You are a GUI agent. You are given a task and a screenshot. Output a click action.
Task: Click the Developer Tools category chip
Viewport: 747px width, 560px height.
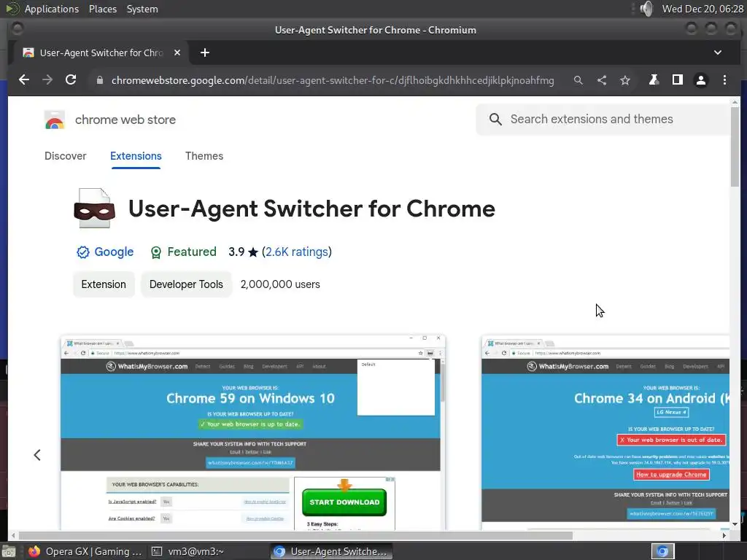pyautogui.click(x=186, y=284)
